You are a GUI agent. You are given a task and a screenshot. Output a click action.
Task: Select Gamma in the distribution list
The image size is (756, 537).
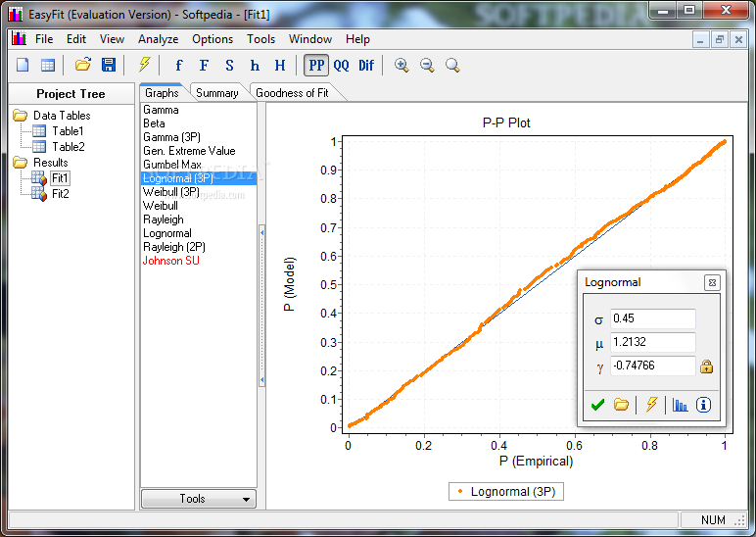coord(199,110)
